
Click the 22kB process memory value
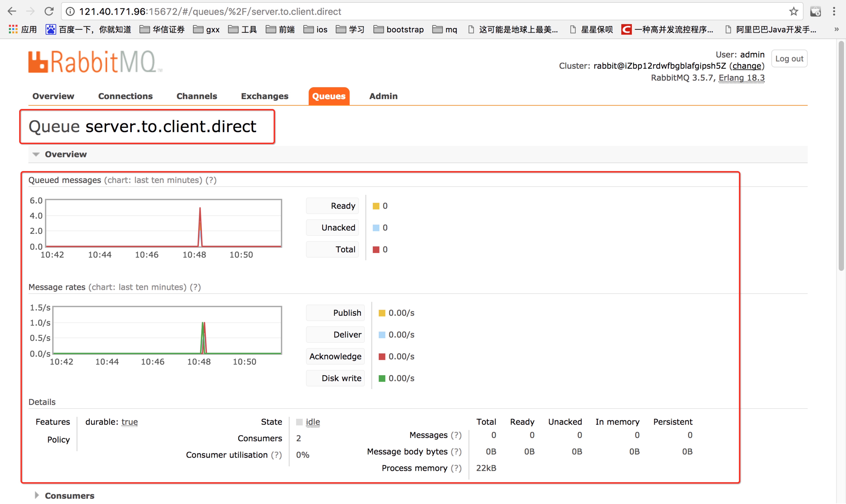[486, 468]
